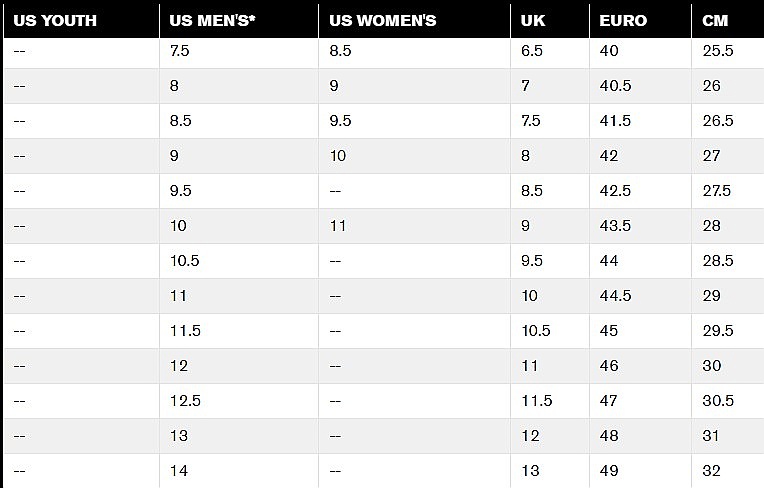Click US Women's size 10 cell
Screen dimensions: 764x488
click(x=414, y=156)
